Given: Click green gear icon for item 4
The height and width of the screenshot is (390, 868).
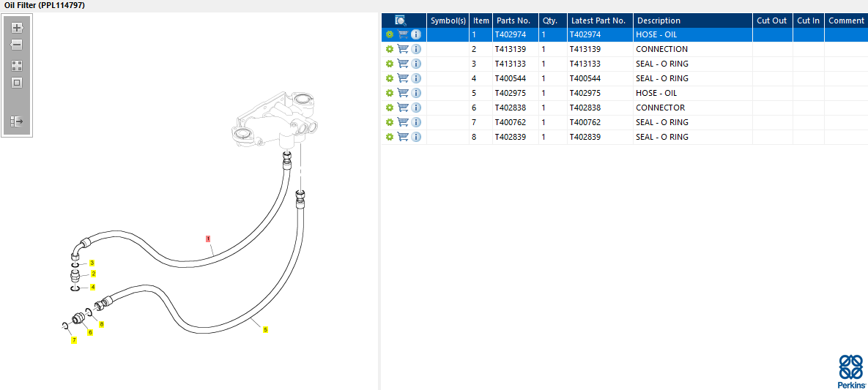Looking at the screenshot, I should [390, 78].
